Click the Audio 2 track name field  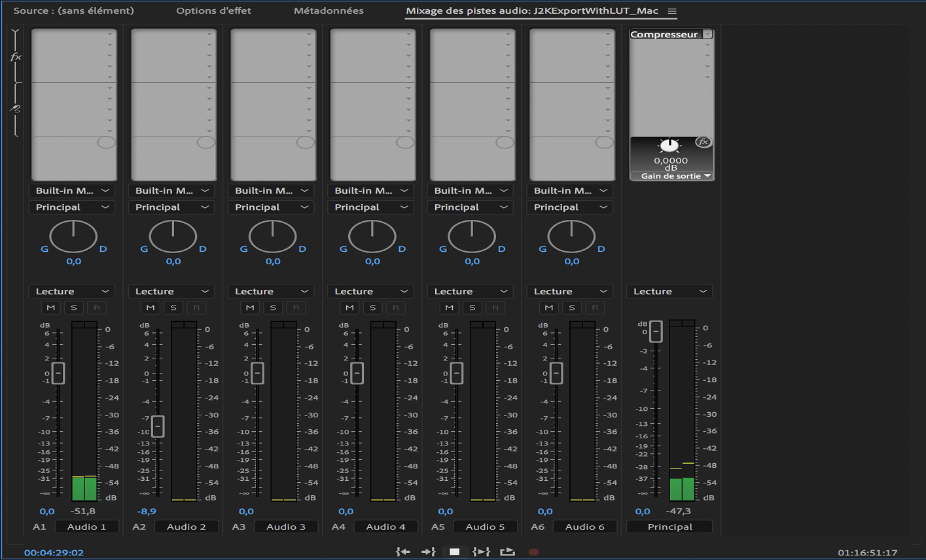coord(186,527)
